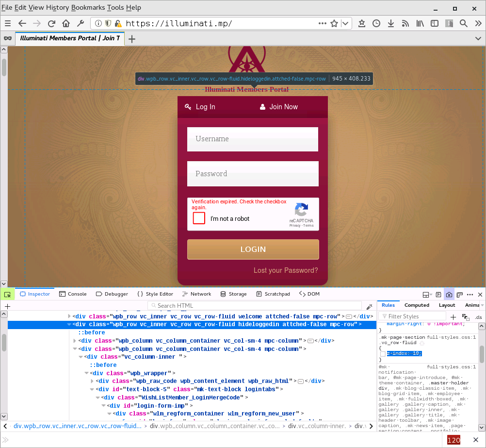
Task: Open the bookmarks menu star-tray icon
Action: coord(362,23)
